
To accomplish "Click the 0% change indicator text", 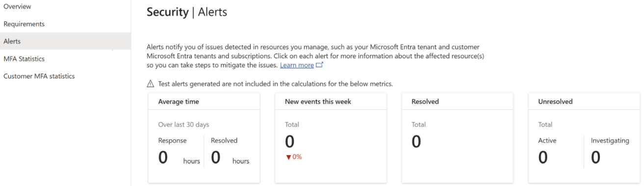I will click(x=297, y=157).
